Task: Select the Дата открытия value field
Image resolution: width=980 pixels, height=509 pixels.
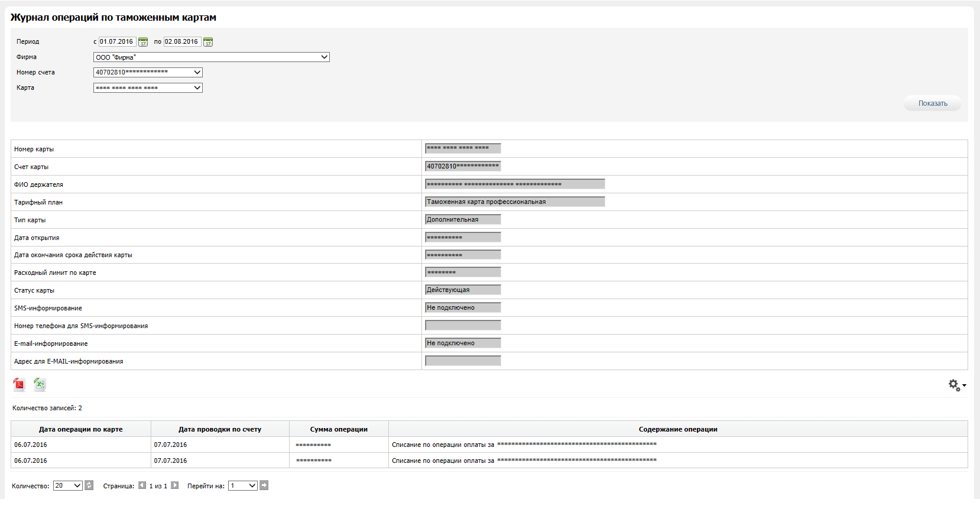Action: pyautogui.click(x=463, y=237)
